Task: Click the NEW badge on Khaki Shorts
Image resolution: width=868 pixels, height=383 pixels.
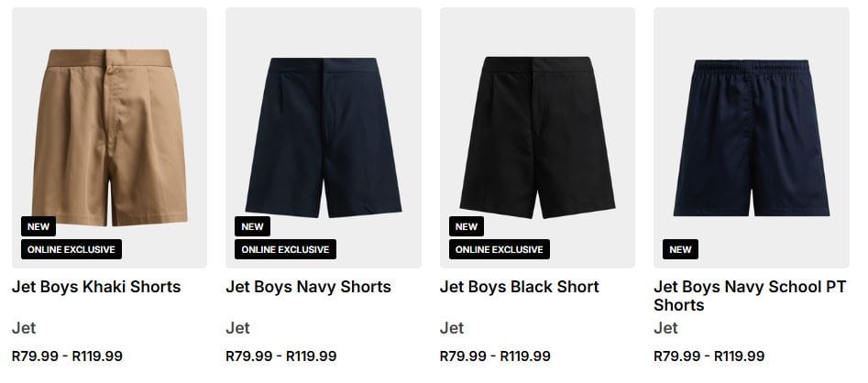Action: point(38,226)
